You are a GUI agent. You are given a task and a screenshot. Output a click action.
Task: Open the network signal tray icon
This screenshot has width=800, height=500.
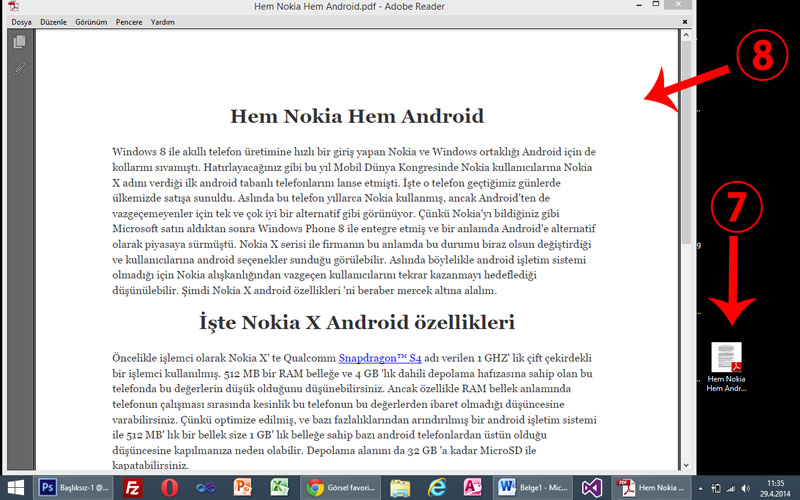point(731,488)
